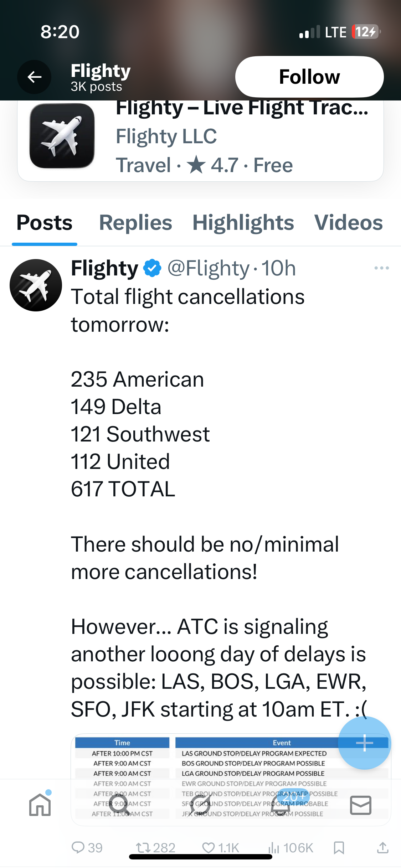Open Messages envelope icon
The height and width of the screenshot is (868, 401).
point(360,805)
